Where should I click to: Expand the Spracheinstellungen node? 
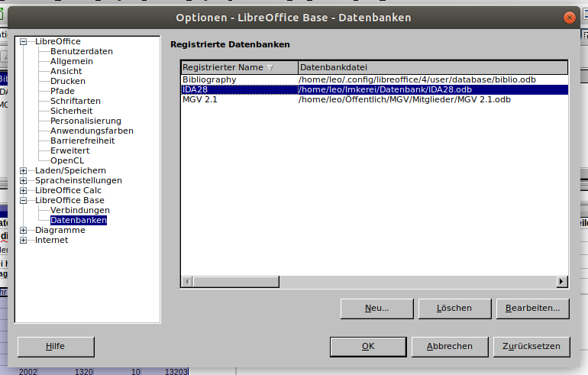point(23,181)
